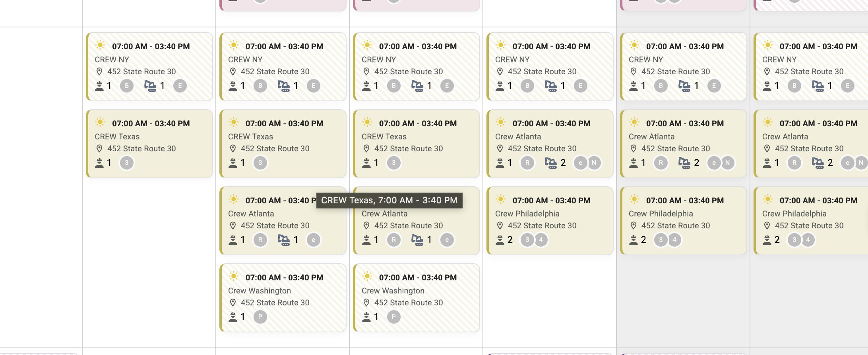Select the "B" avatar on the leftmost CREW NY card

[x=127, y=86]
